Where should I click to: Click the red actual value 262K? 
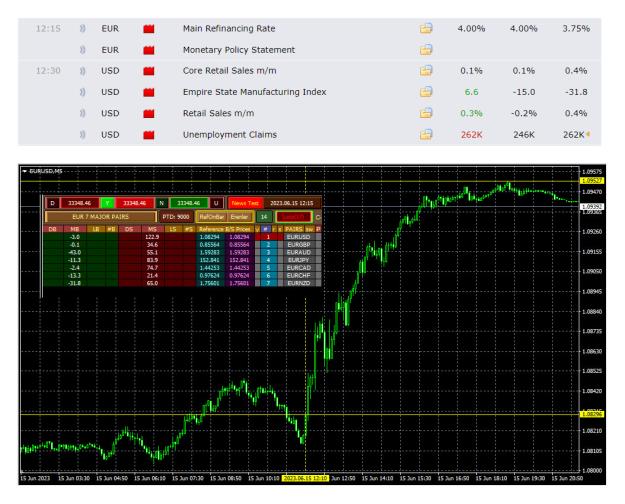pyautogui.click(x=472, y=135)
